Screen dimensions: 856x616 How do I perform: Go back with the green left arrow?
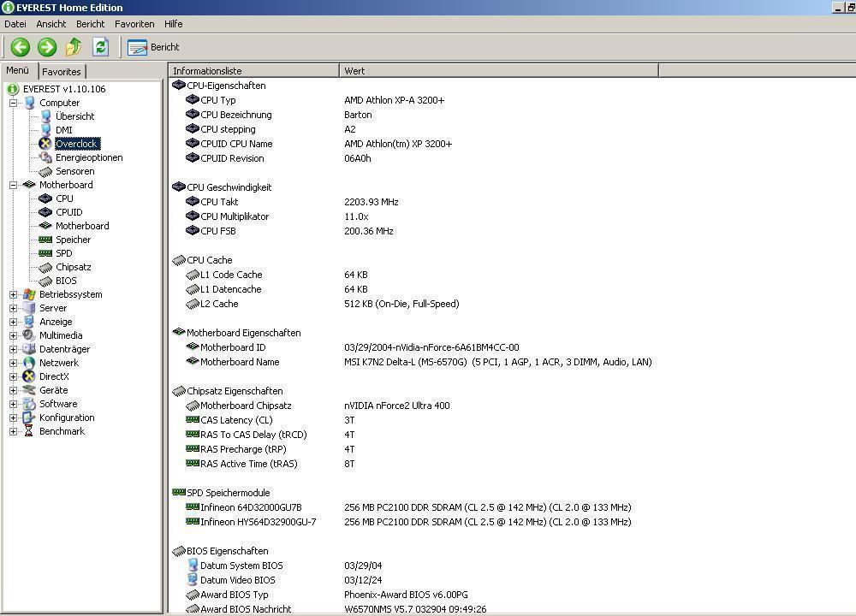[x=21, y=47]
